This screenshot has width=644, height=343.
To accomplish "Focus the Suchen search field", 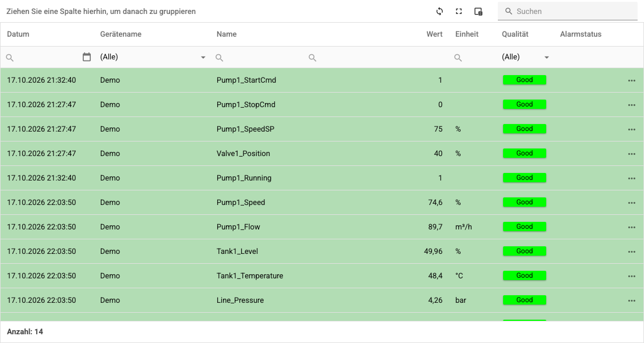I will [x=568, y=12].
